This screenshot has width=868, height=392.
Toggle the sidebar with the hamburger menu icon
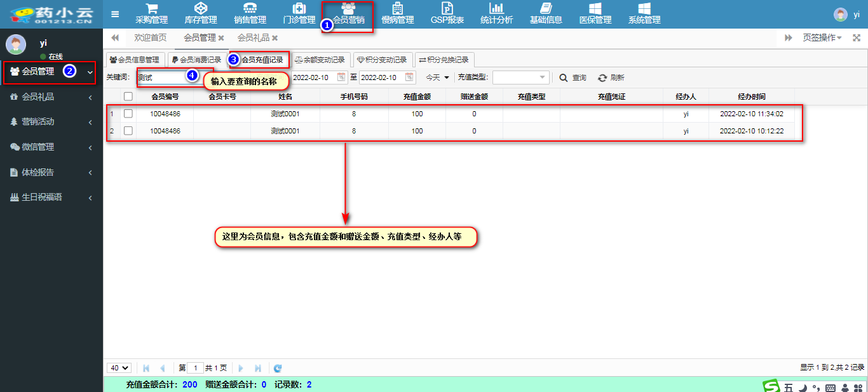point(115,14)
